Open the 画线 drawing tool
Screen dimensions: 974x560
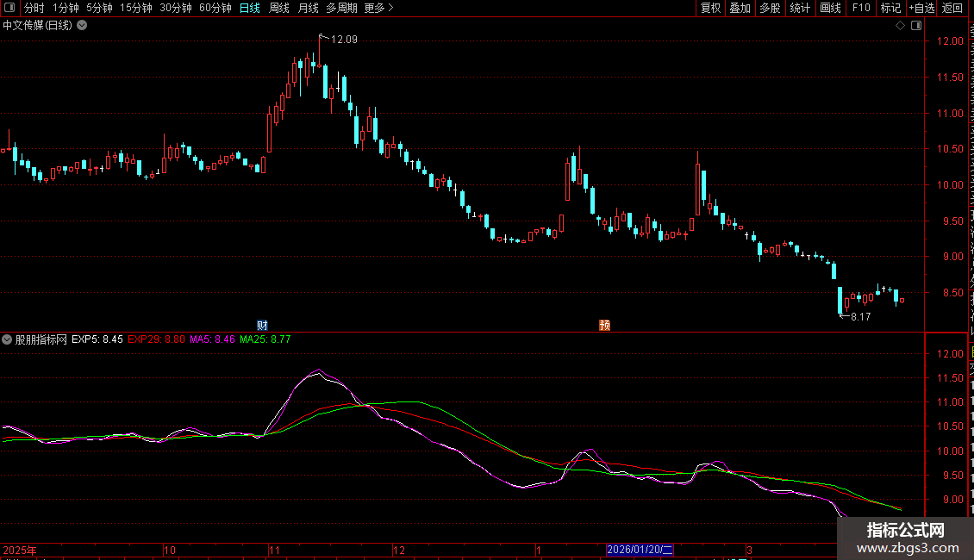[x=830, y=8]
